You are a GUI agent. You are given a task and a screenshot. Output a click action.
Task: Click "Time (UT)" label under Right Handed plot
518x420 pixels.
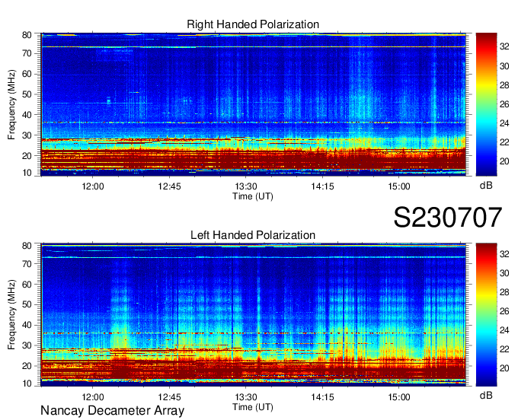(x=253, y=196)
